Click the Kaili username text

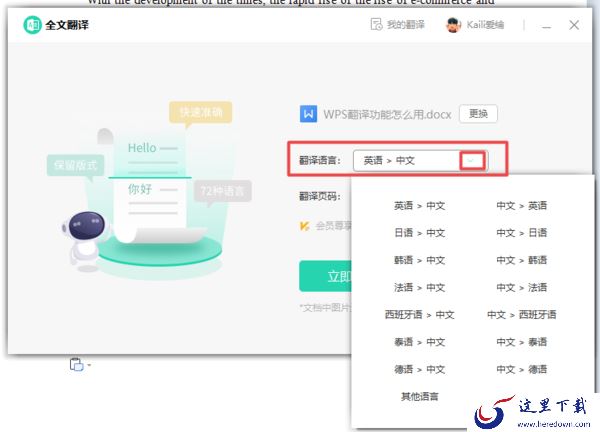[x=485, y=25]
